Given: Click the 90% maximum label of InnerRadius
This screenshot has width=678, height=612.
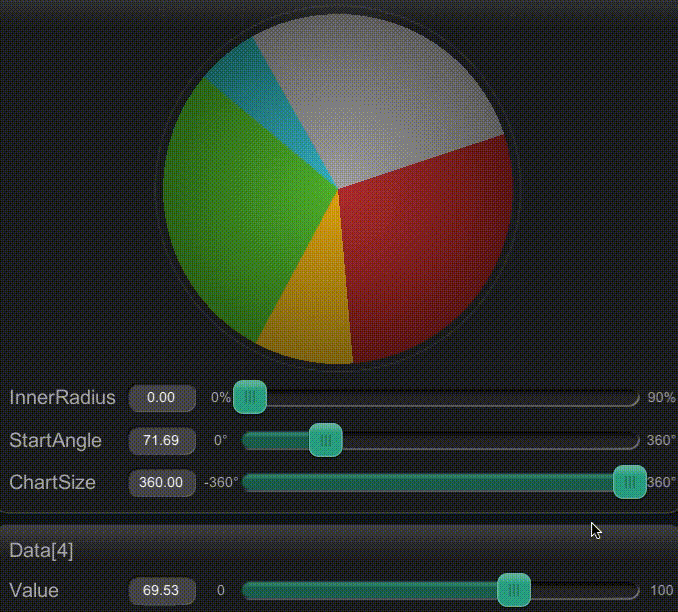Looking at the screenshot, I should pyautogui.click(x=661, y=397).
